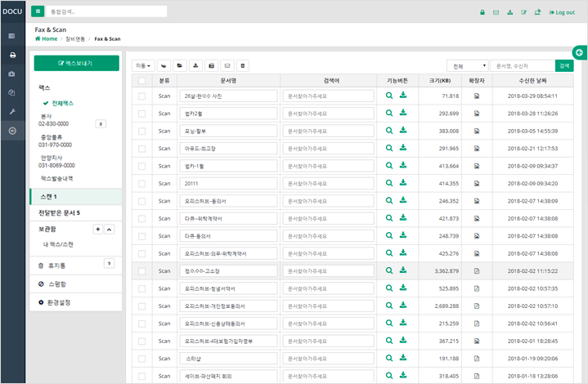Open the printer icon in left dark sidebar
Image resolution: width=588 pixels, height=384 pixels.
coord(12,55)
